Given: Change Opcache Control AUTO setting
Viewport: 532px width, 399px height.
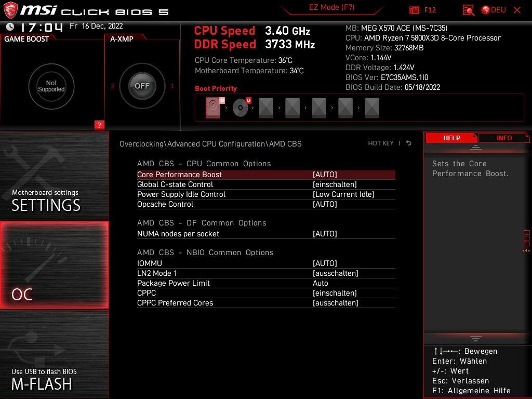Looking at the screenshot, I should pos(325,204).
